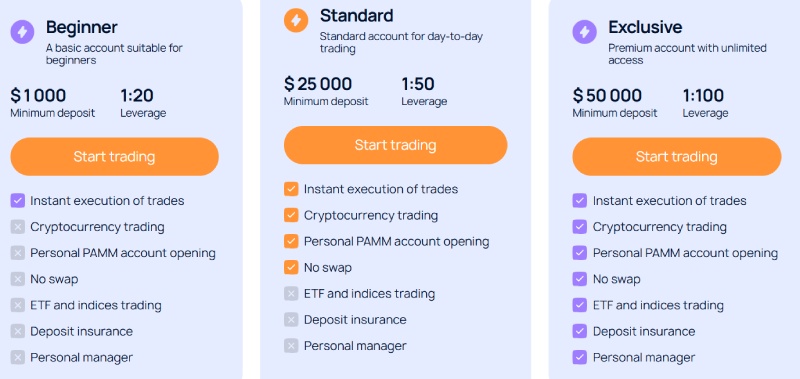Toggle Exclusive Personal PAMM account opening checkbox
Image resolution: width=800 pixels, height=379 pixels.
pyautogui.click(x=580, y=253)
